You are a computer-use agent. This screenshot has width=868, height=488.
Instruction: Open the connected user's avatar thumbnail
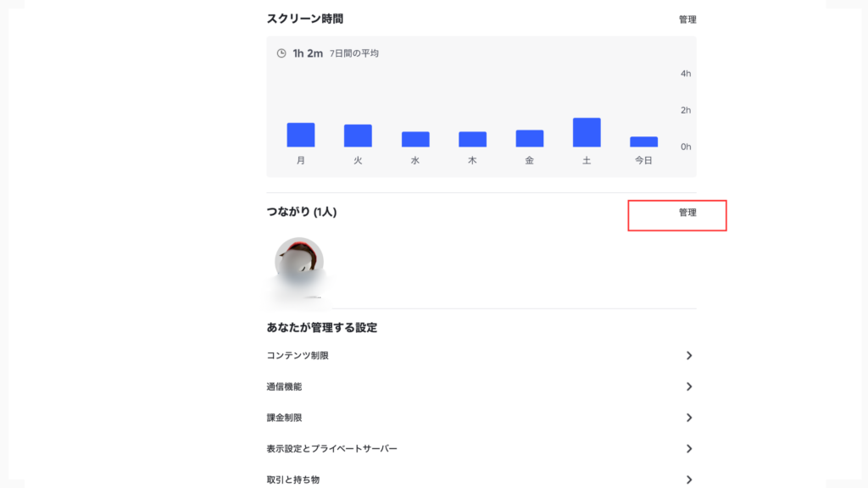pos(299,262)
